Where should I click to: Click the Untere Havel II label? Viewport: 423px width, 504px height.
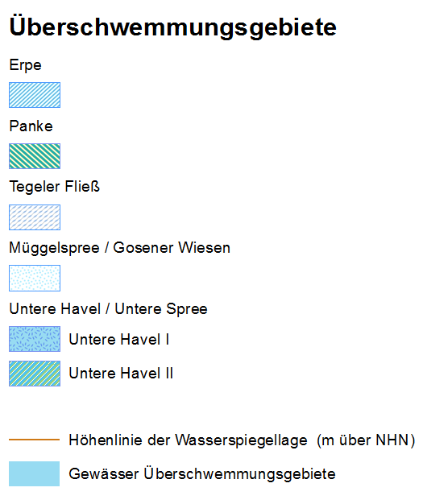(x=121, y=374)
